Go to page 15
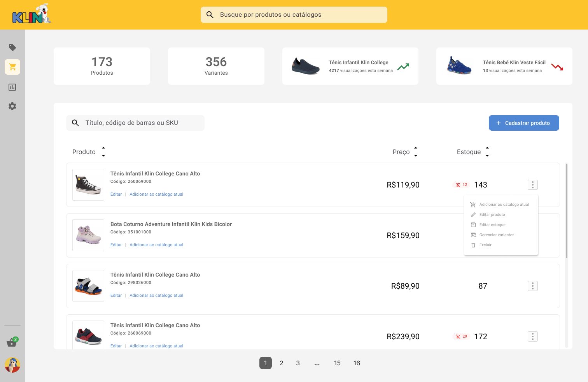Viewport: 588px width, 382px height. click(337, 363)
